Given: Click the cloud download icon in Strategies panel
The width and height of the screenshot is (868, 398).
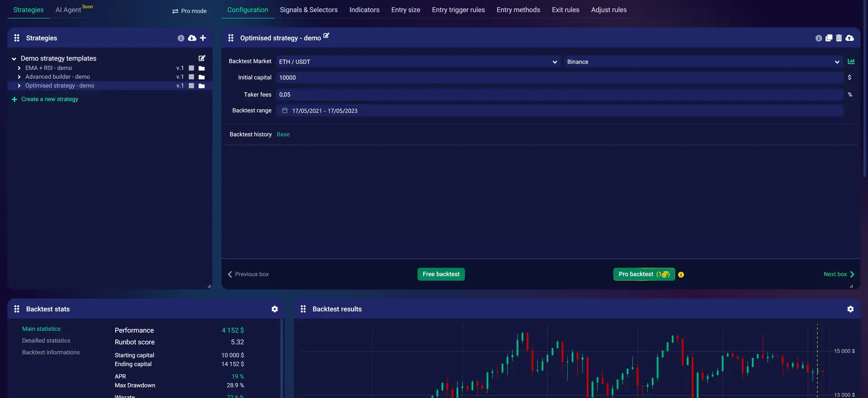Looking at the screenshot, I should tap(192, 38).
